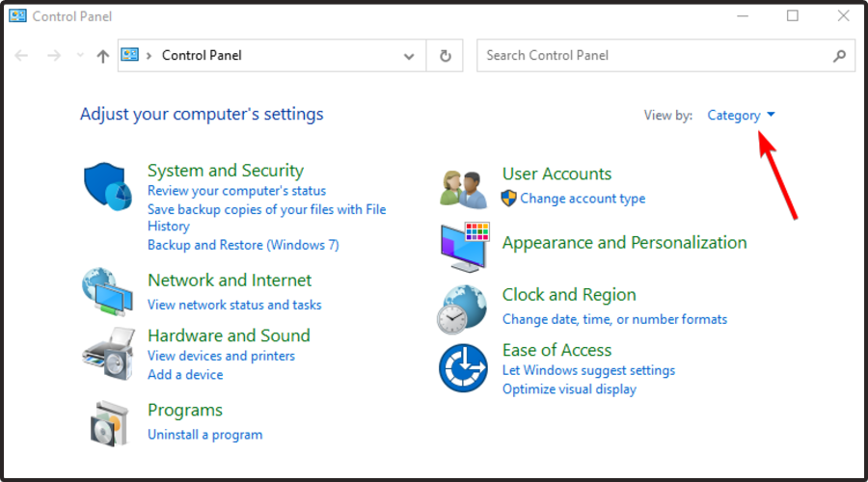Open Ease of Access category
The image size is (868, 482).
tap(556, 350)
